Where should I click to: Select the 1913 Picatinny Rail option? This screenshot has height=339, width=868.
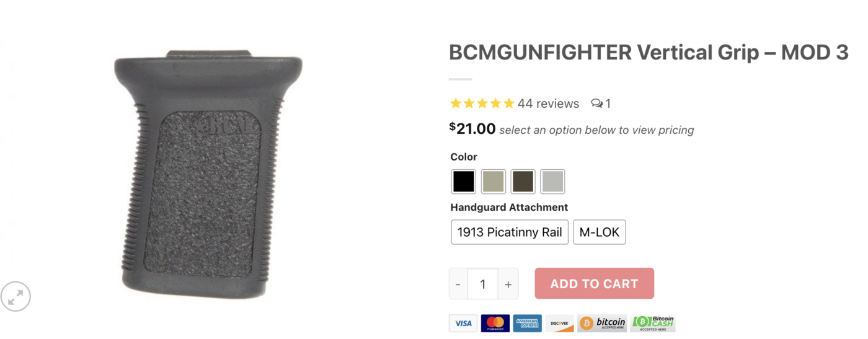pyautogui.click(x=510, y=232)
